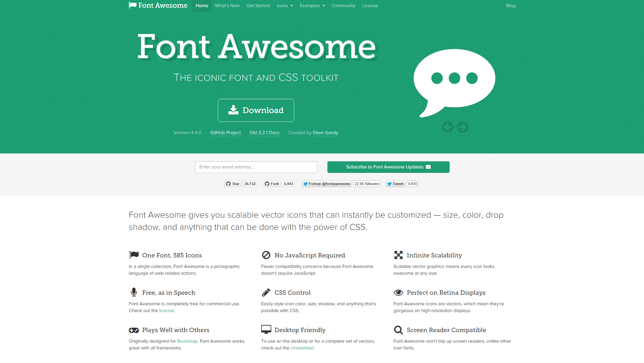Click the eye icon beside Perfect on Retina Displays

click(x=398, y=293)
